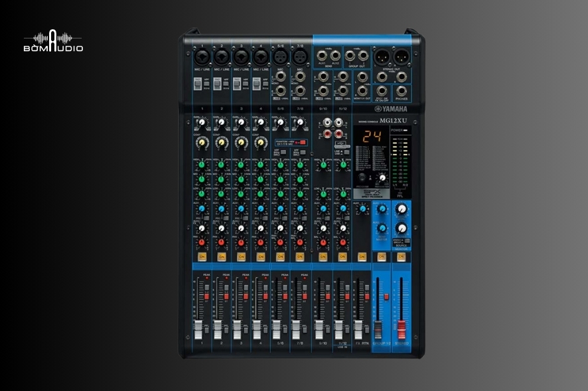Select the channel 4 yellow COMP knob
588x391 pixels.
click(x=260, y=143)
